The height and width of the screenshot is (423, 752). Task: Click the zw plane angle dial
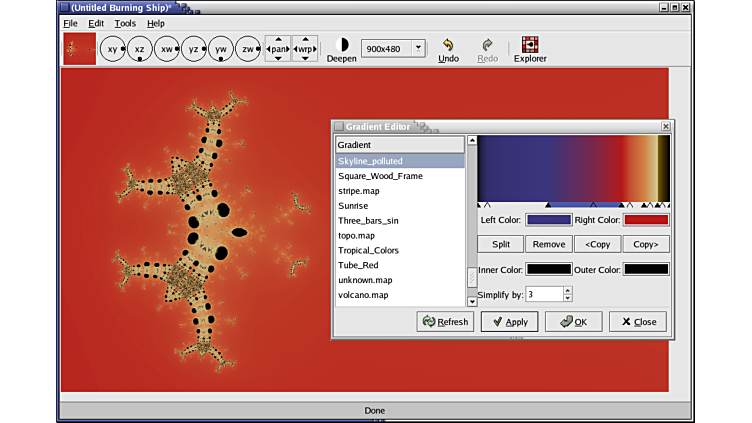(x=248, y=48)
